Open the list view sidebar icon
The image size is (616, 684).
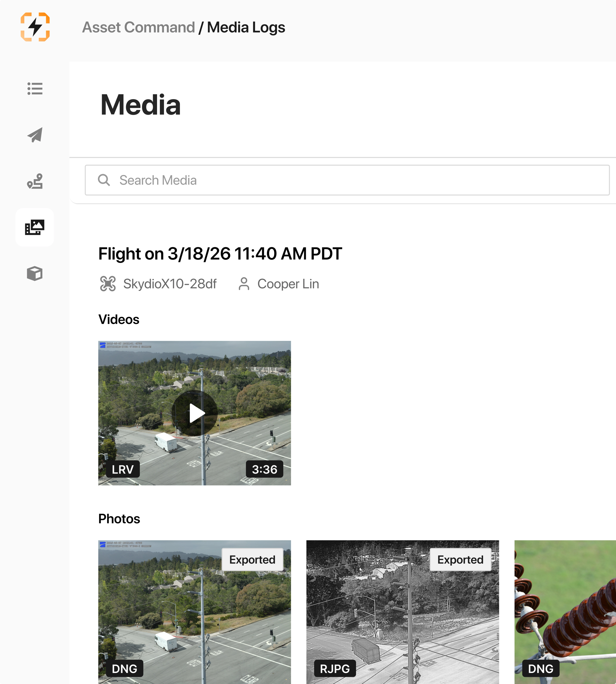[35, 89]
